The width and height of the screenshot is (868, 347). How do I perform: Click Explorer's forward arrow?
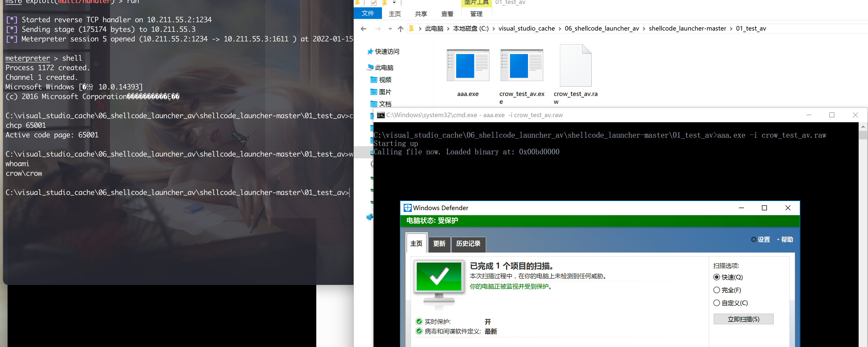point(378,29)
